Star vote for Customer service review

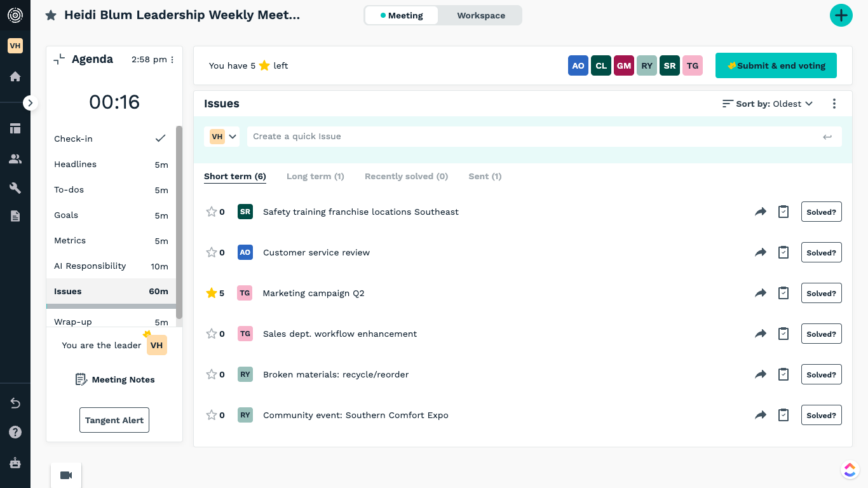tap(212, 252)
